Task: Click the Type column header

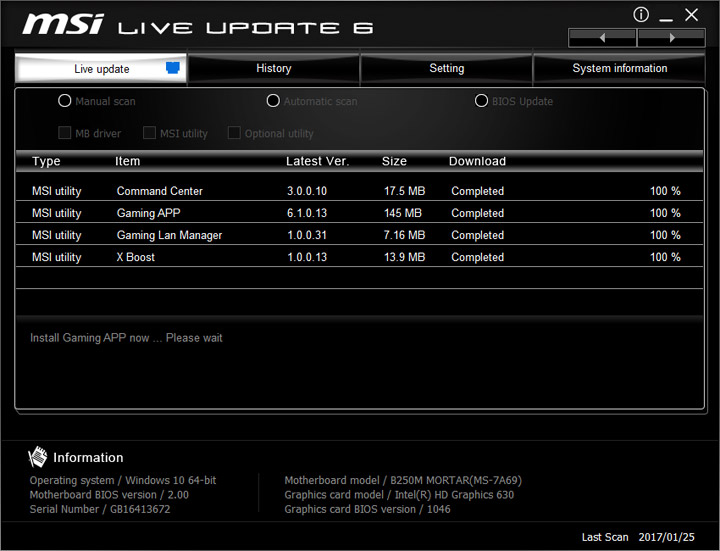Action: 46,161
